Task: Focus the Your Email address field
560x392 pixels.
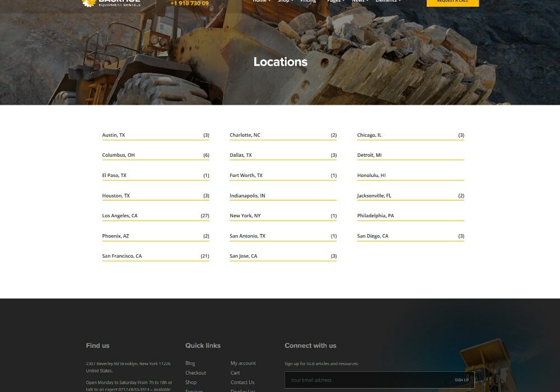Action: 367,380
